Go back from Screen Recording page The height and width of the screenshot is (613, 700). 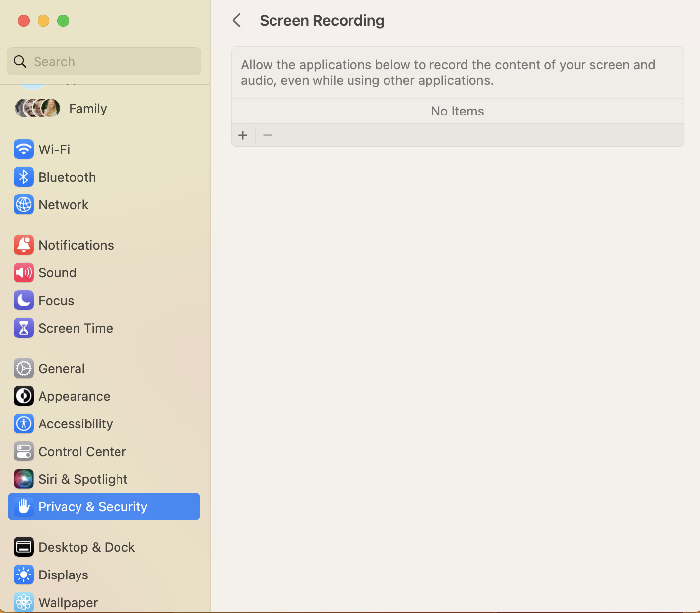[237, 20]
